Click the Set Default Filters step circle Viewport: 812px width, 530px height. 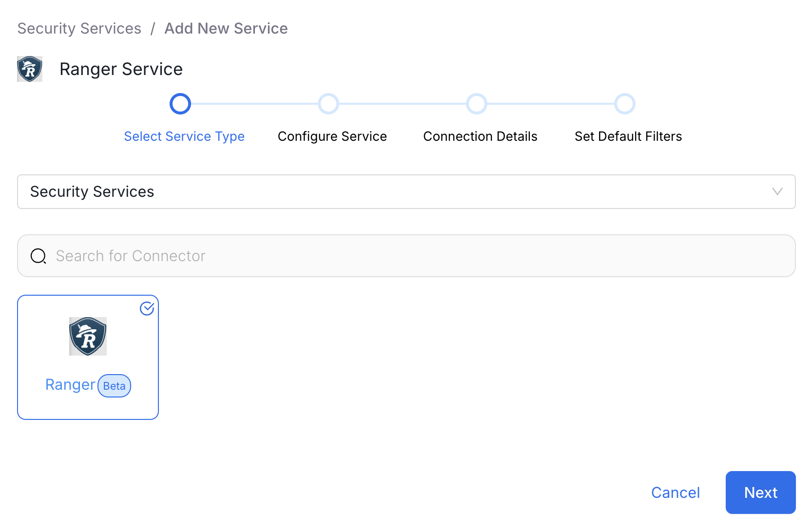(x=625, y=103)
